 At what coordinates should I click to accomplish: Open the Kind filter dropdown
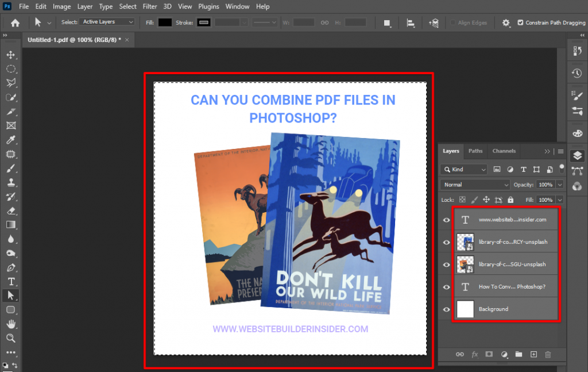pos(464,169)
